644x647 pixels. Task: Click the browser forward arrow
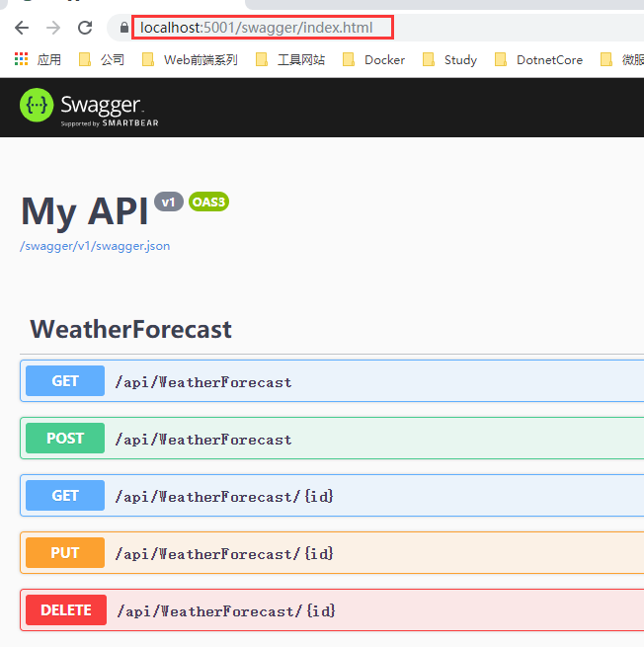53,28
